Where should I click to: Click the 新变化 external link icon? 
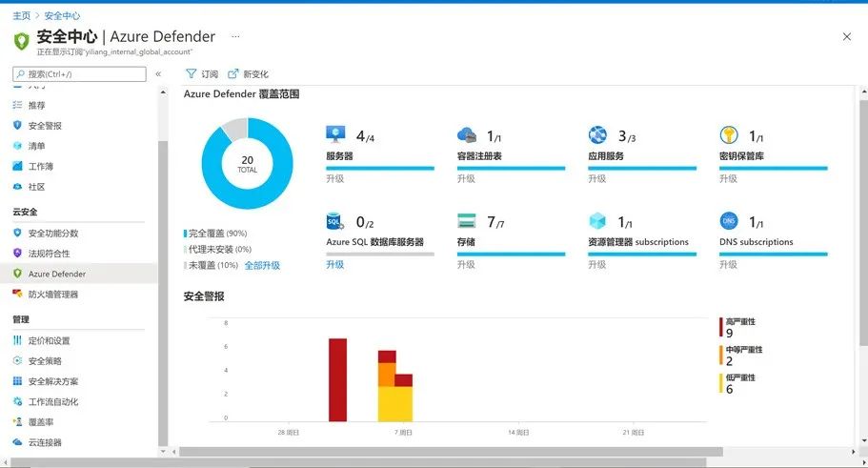(233, 73)
